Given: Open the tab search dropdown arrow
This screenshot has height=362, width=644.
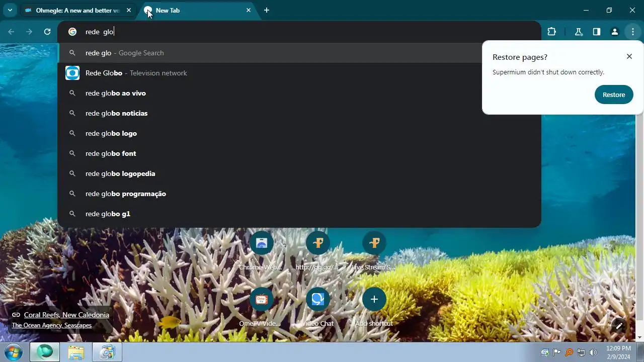Looking at the screenshot, I should (x=10, y=10).
